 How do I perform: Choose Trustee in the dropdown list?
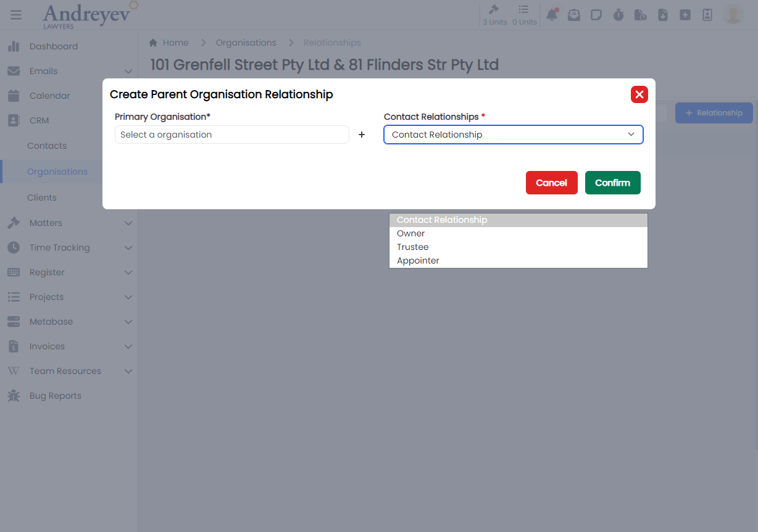click(413, 247)
